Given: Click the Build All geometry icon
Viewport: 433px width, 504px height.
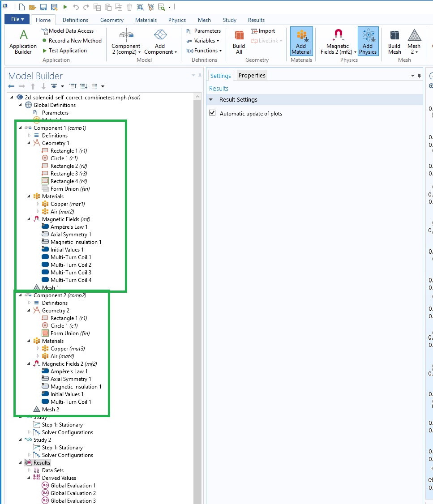Looking at the screenshot, I should pyautogui.click(x=239, y=42).
